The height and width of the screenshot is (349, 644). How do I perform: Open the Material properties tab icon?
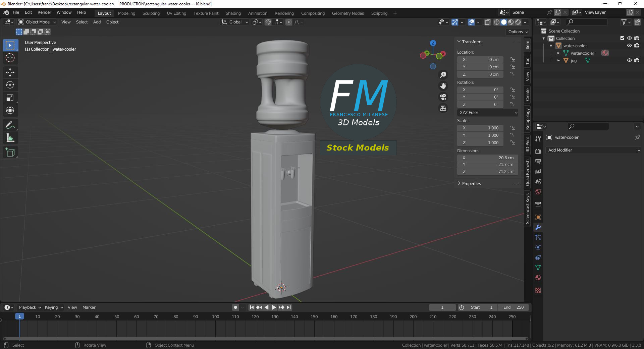point(538,278)
